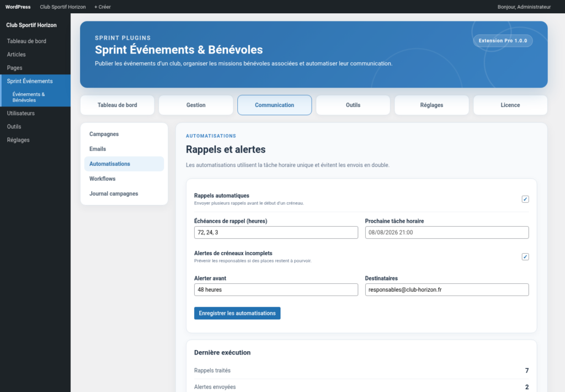
Task: Toggle the Rappels automatiques checkbox
Action: [525, 199]
